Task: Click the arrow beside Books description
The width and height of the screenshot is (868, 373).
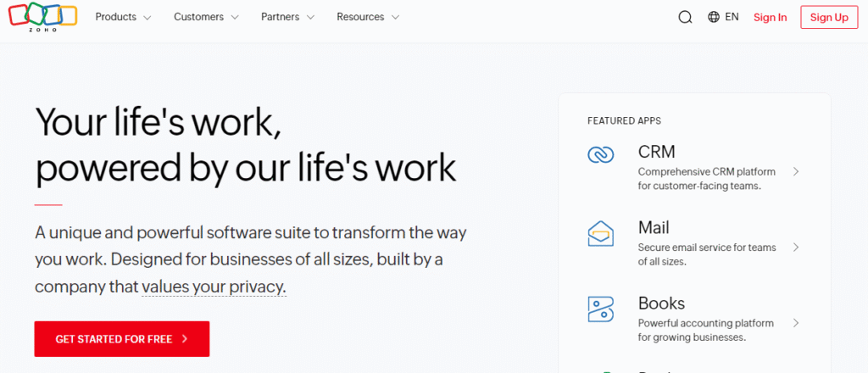Action: click(796, 323)
